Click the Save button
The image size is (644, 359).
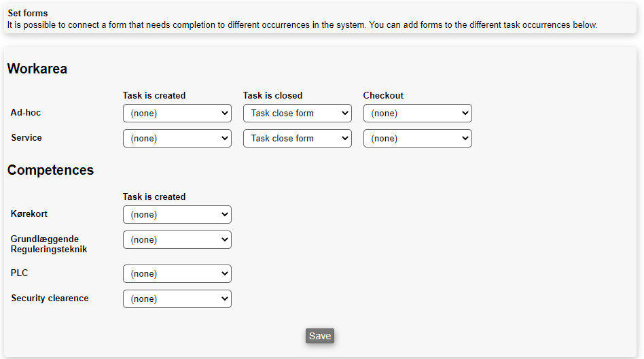pos(319,336)
